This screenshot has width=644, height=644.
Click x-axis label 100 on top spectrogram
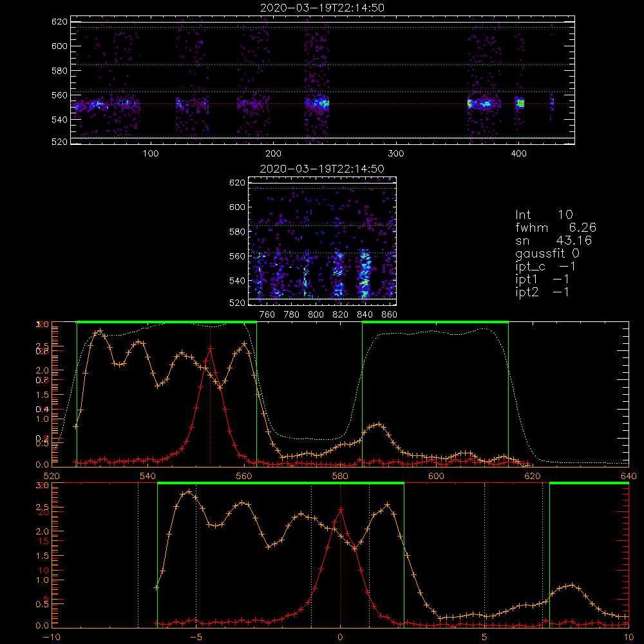[x=151, y=154]
